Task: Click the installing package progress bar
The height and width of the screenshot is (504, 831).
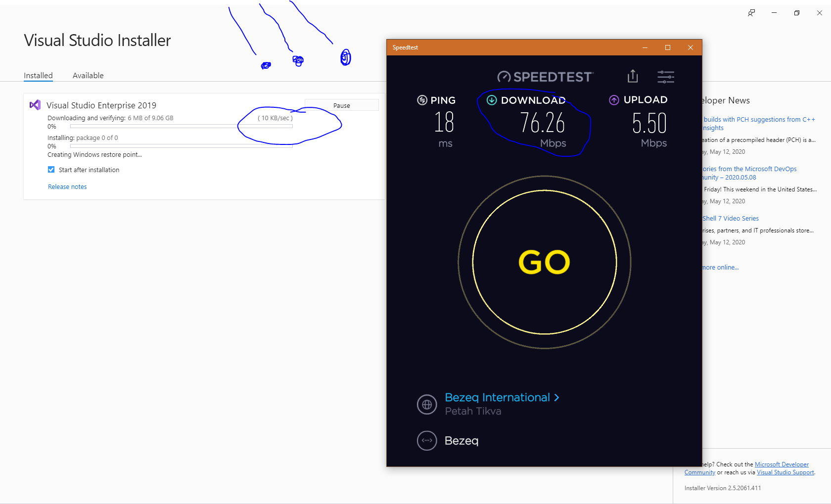Action: (x=182, y=146)
